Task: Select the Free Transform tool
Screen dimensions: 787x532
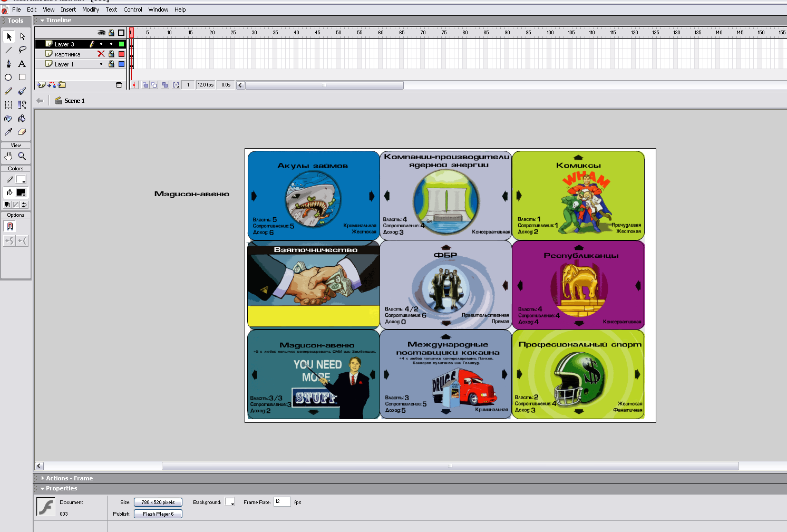Action: point(9,105)
